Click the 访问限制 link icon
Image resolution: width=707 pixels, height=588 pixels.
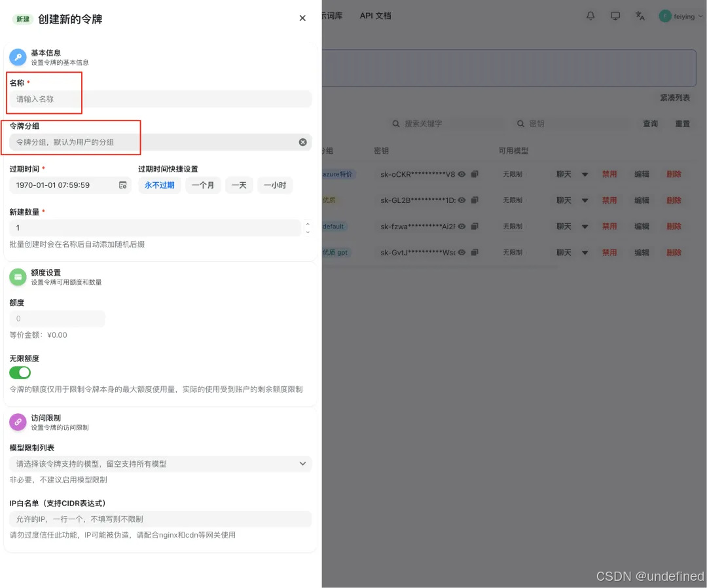point(18,422)
